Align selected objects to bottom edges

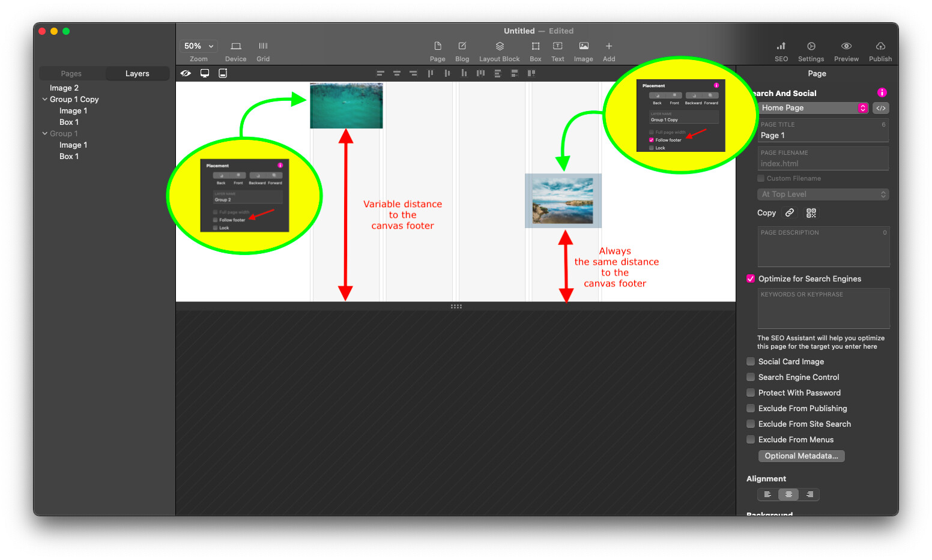point(464,73)
